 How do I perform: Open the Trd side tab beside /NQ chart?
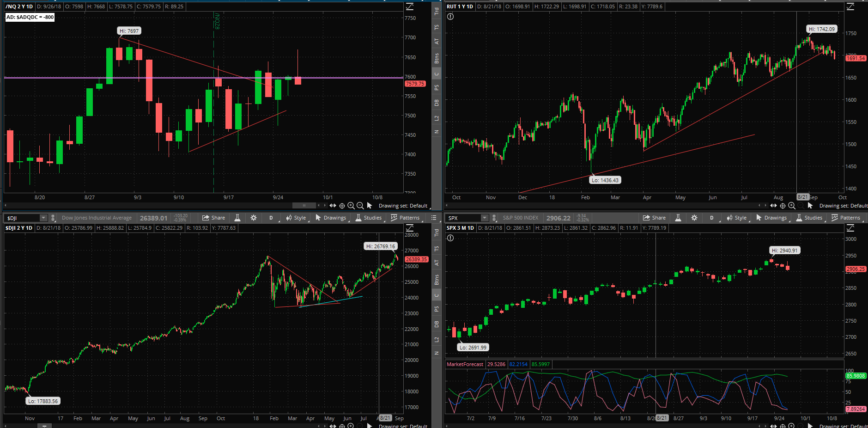click(x=437, y=11)
